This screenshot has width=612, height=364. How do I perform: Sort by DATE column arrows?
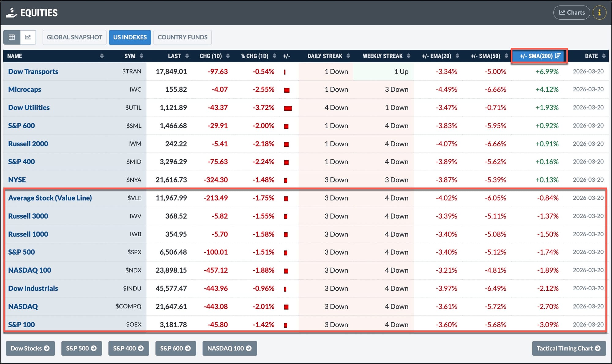[603, 56]
